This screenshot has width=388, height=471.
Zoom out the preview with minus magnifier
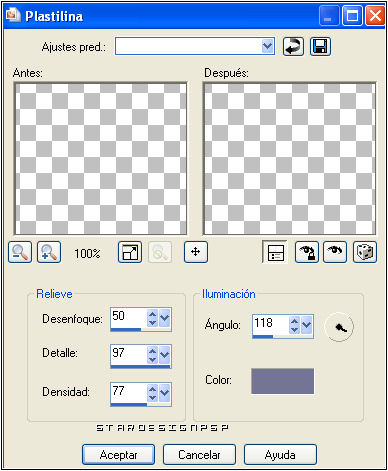pos(20,252)
